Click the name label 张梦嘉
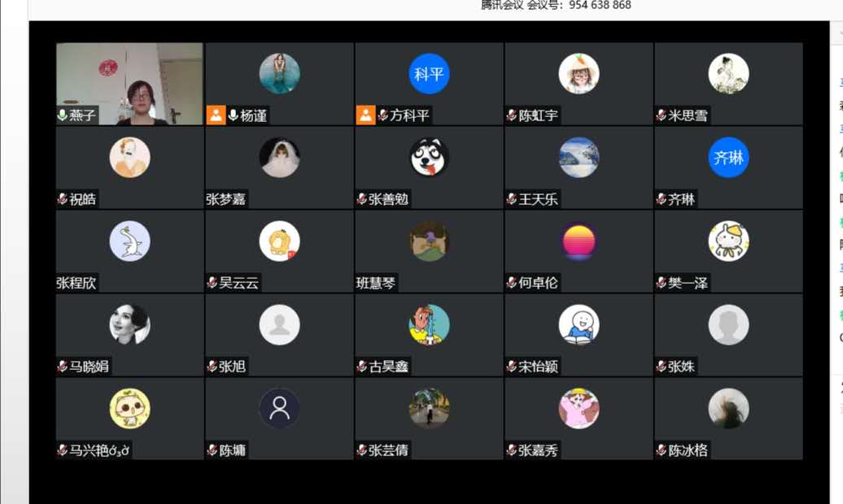843x504 pixels. [226, 199]
